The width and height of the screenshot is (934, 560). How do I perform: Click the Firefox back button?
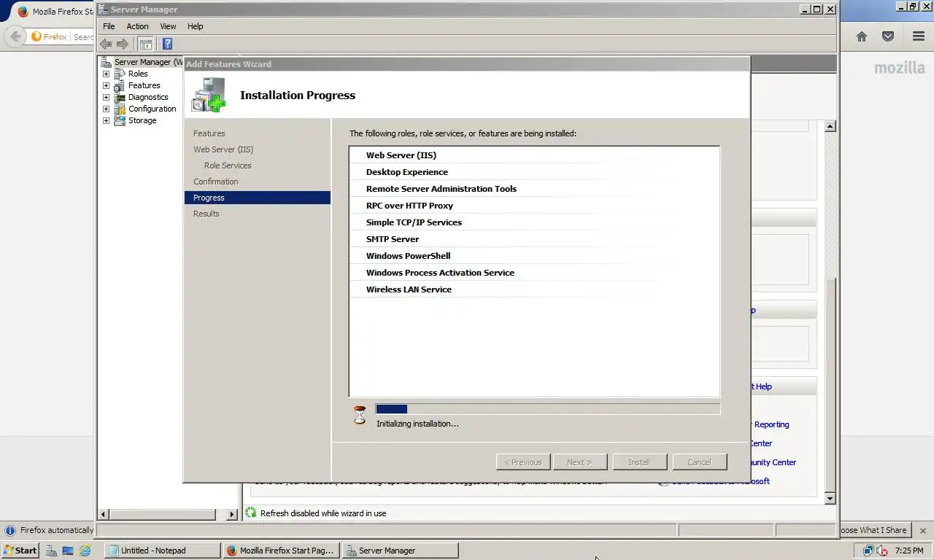pyautogui.click(x=15, y=36)
